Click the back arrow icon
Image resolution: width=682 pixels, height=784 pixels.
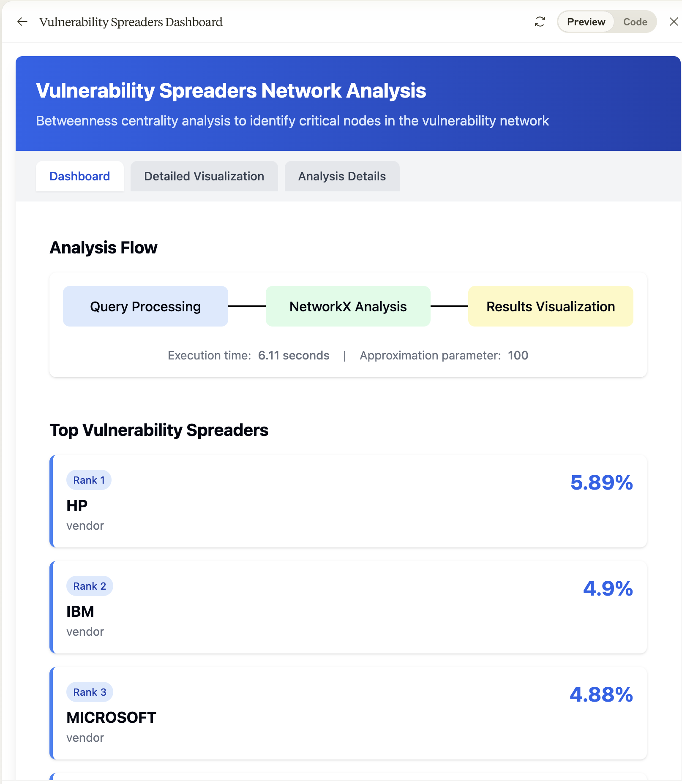click(x=22, y=22)
